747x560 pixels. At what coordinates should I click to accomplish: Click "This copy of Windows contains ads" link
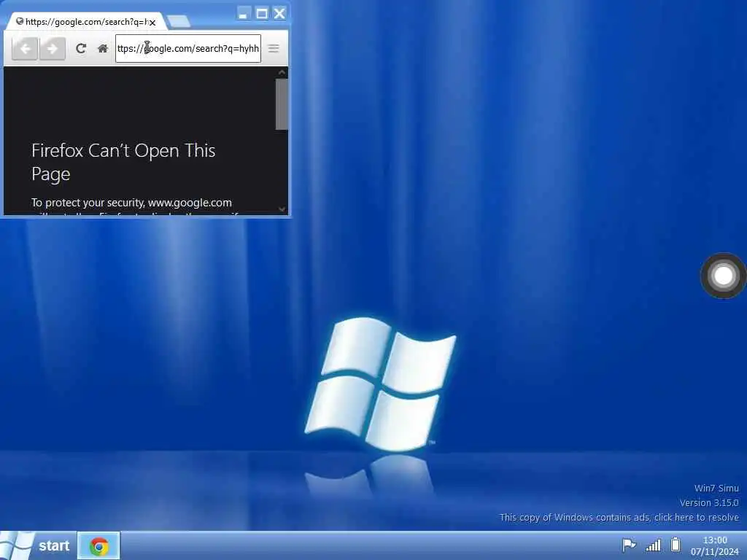tap(619, 517)
